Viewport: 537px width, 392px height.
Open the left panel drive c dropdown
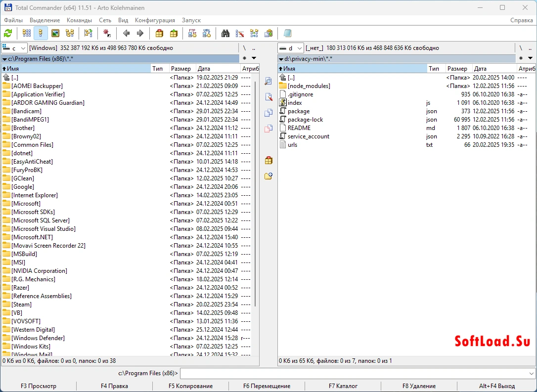[14, 48]
